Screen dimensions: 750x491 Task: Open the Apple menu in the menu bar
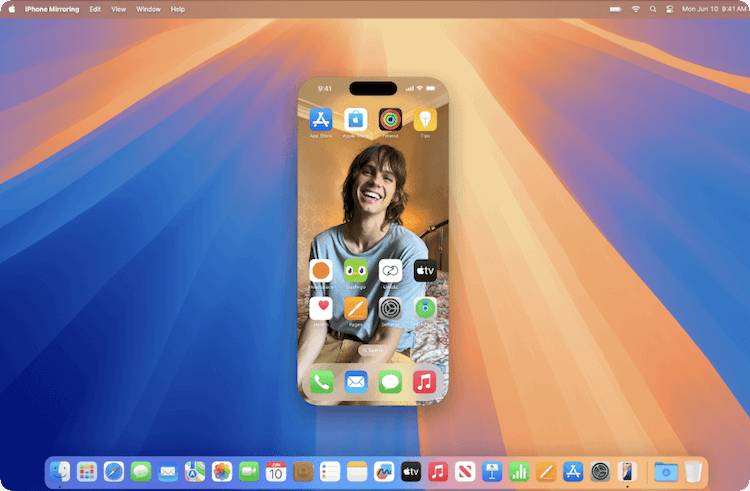click(x=12, y=9)
